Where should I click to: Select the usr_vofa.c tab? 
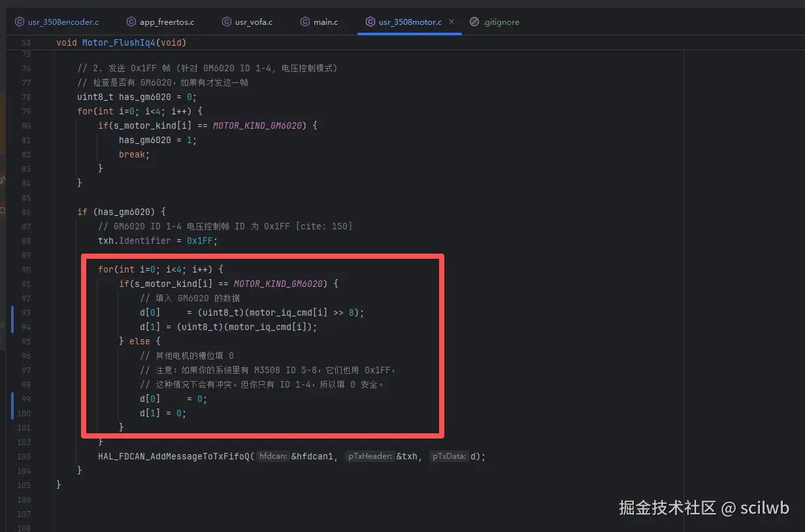247,22
